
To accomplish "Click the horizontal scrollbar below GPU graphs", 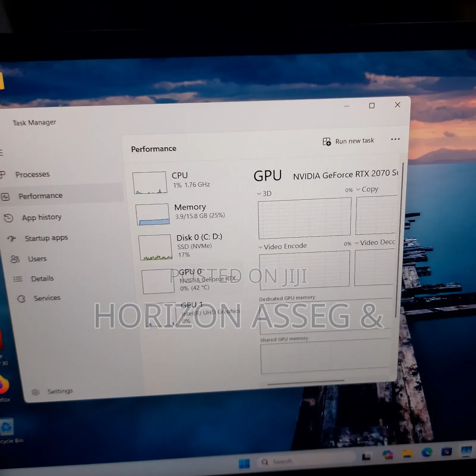I will pos(306,382).
